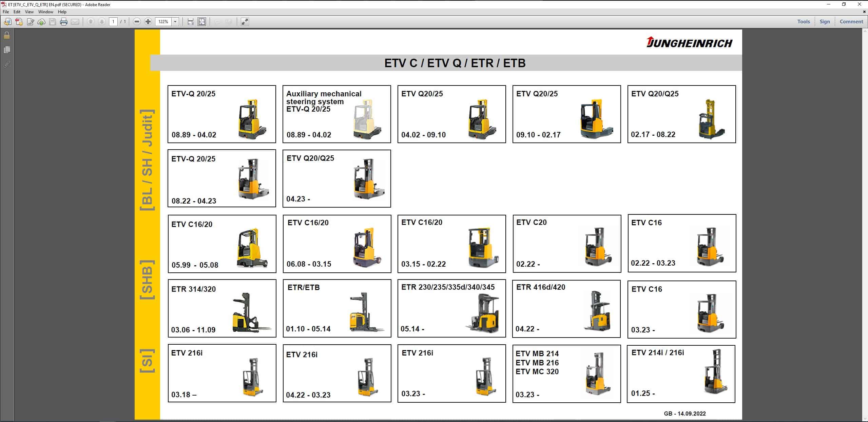Open the ETV-Q 20/25 08.89 - 04.02 card
The height and width of the screenshot is (422, 868).
click(222, 114)
